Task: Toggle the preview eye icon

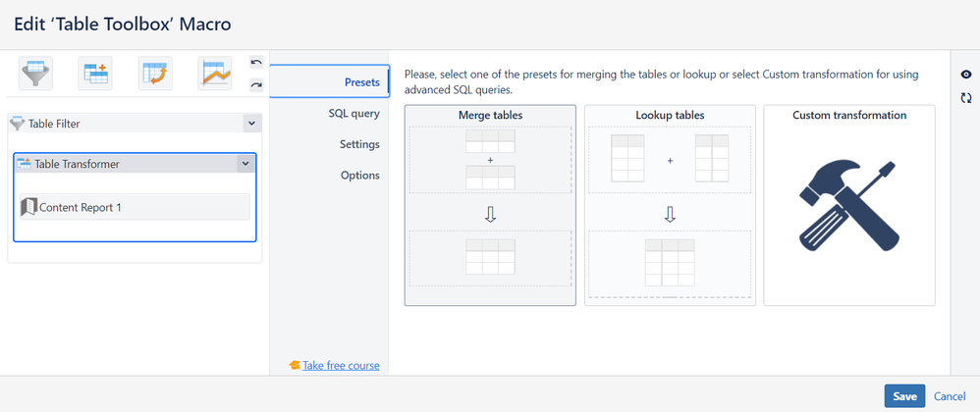Action: pos(966,75)
